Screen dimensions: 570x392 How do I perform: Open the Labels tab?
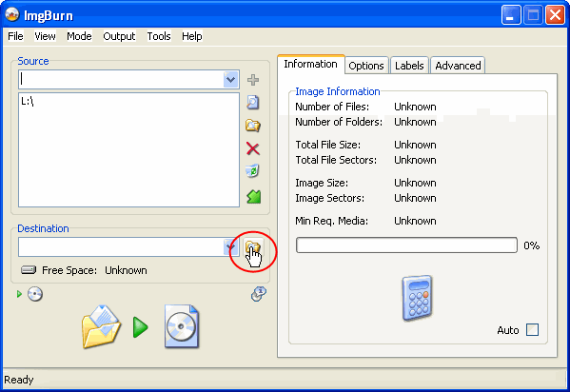pyautogui.click(x=409, y=66)
